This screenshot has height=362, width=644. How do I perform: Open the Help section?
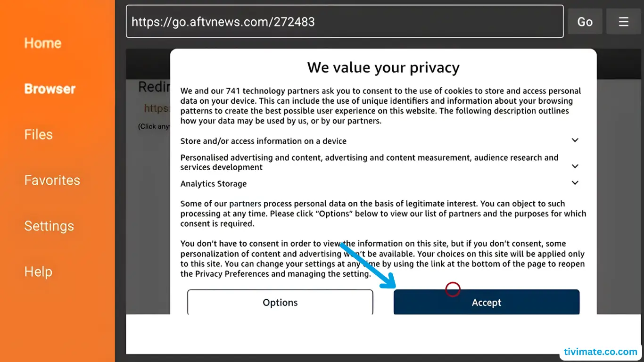coord(38,271)
